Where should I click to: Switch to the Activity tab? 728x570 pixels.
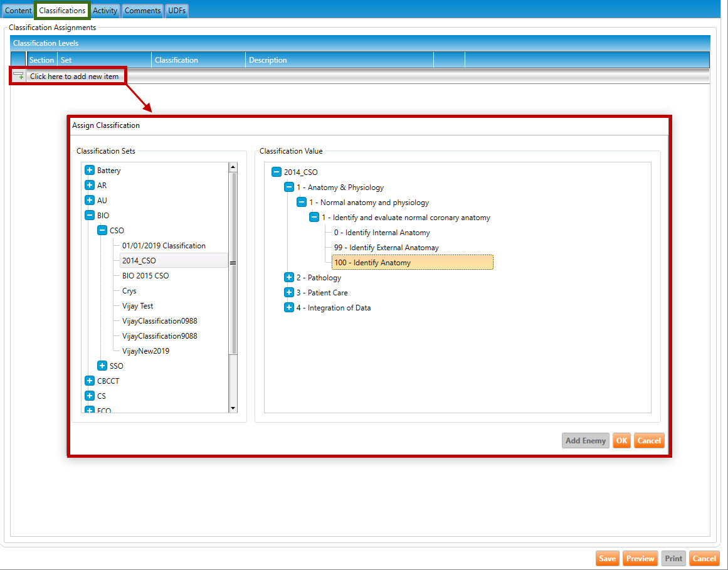(105, 11)
